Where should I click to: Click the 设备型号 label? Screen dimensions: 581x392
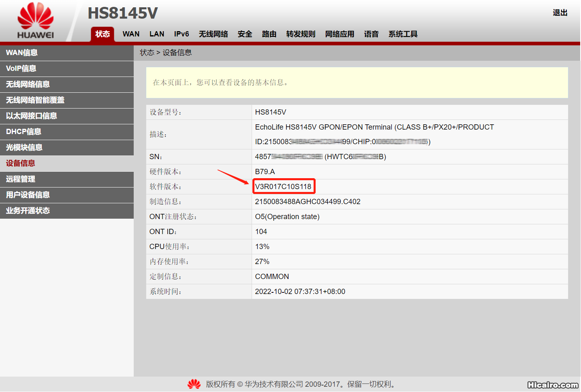165,112
